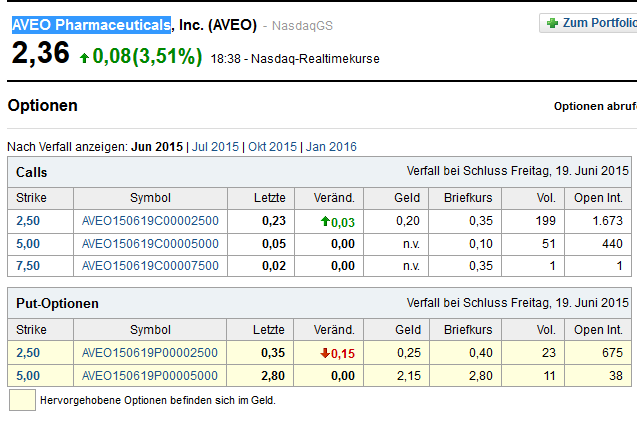Open put symbol AVEO150619P00005000

[x=149, y=375]
